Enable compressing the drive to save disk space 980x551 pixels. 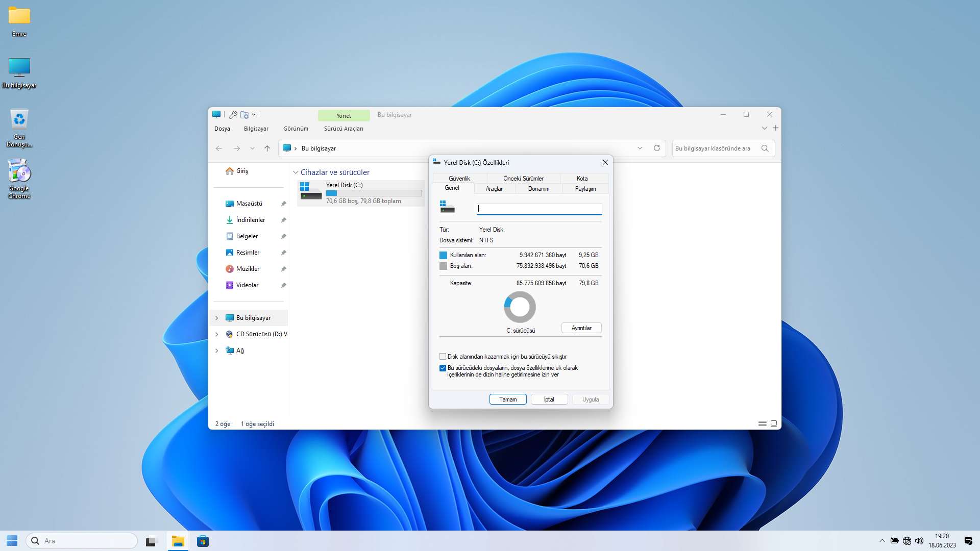443,356
